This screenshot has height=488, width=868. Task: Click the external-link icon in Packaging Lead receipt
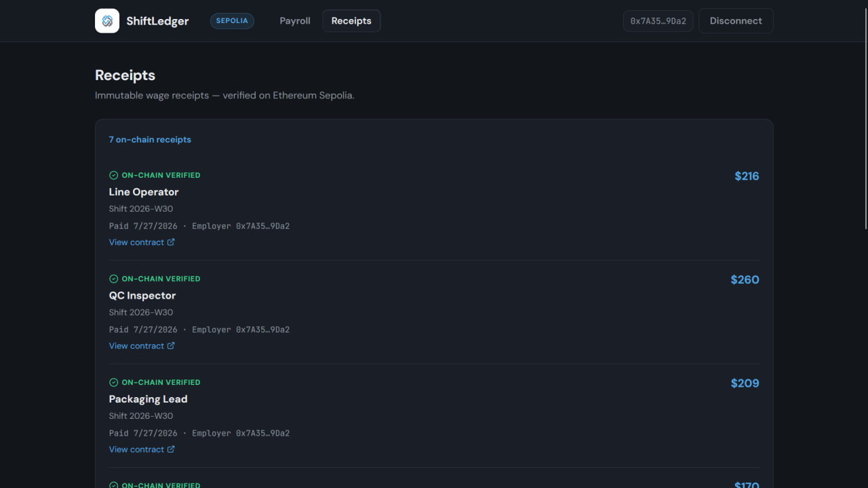coord(171,449)
